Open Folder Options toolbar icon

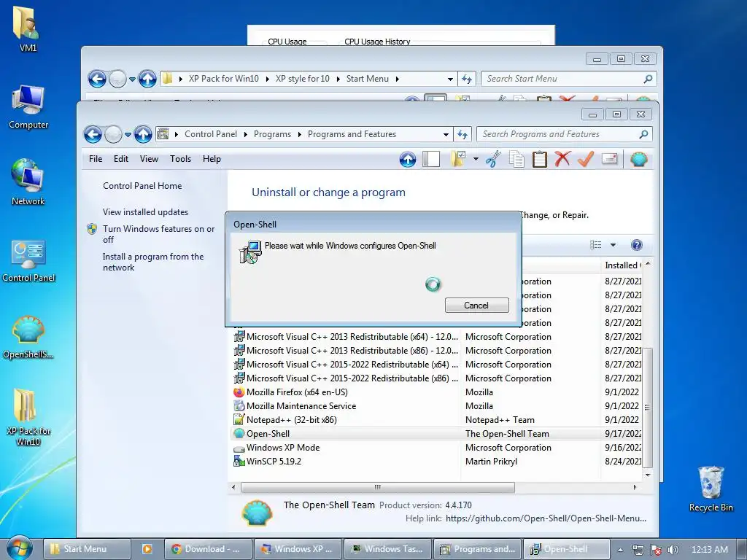pos(458,159)
